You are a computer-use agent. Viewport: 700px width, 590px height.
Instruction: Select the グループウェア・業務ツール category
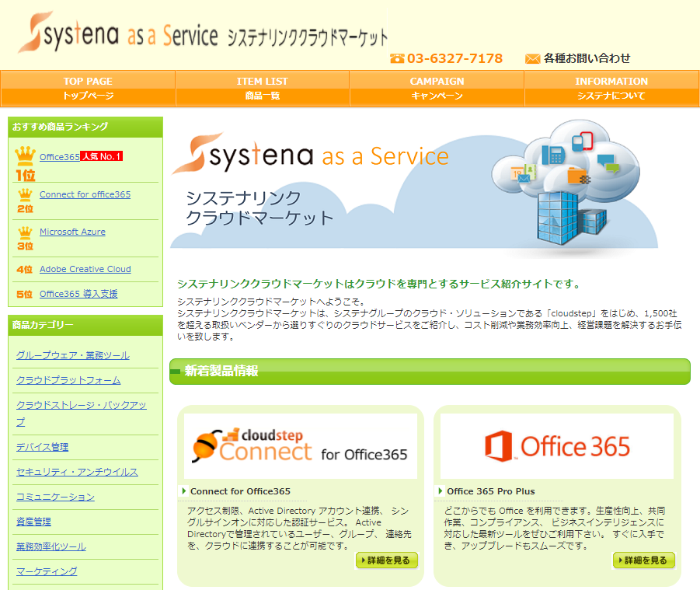point(73,355)
